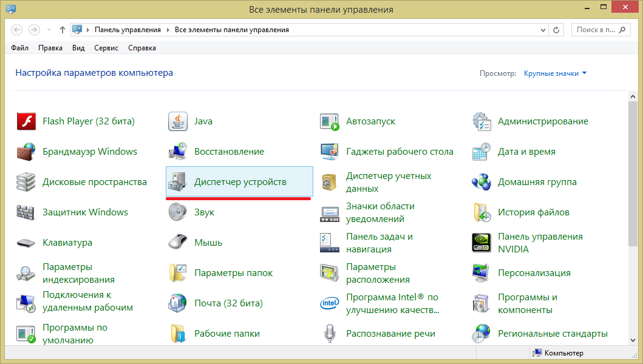The image size is (643, 364).
Task: Open the Клавиатура keyboard icon
Action: [x=26, y=243]
